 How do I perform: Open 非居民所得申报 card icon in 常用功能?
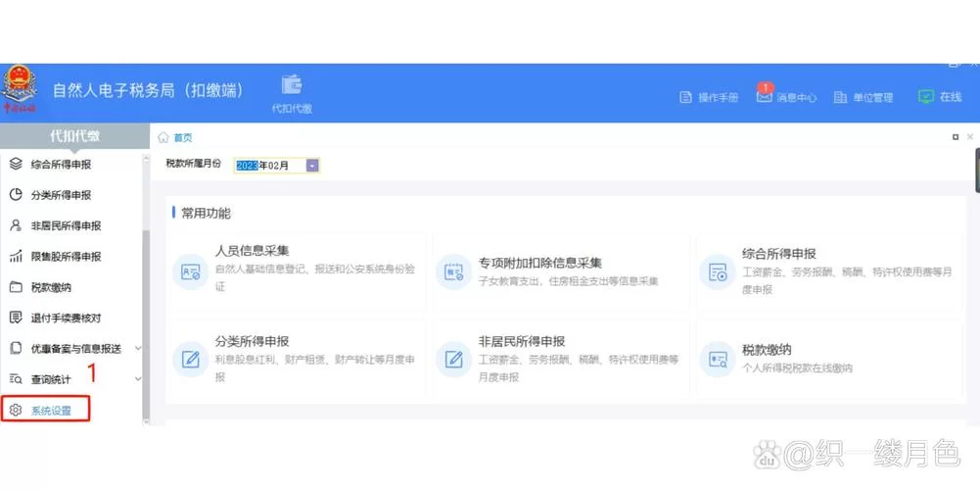tap(453, 360)
